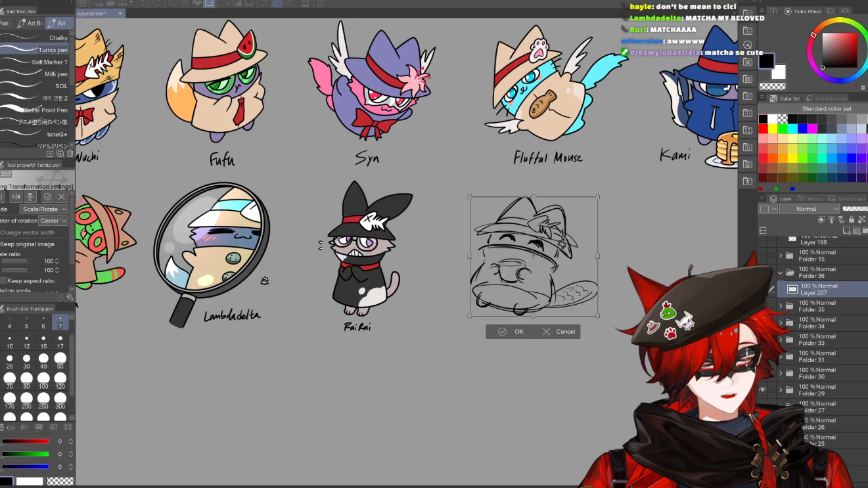This screenshot has height=488, width=868.
Task: Open the layer palette color dropdown
Action: pos(769,209)
